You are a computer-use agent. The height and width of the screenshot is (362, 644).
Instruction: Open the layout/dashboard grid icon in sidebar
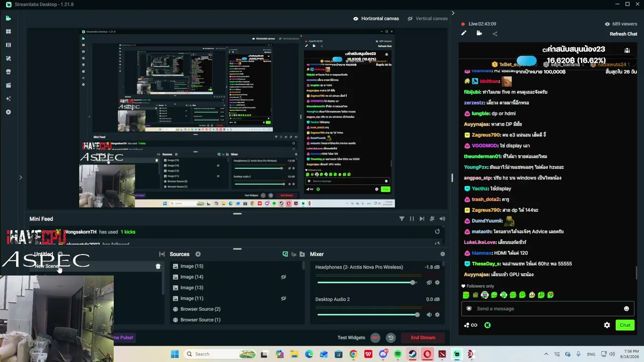(x=8, y=32)
